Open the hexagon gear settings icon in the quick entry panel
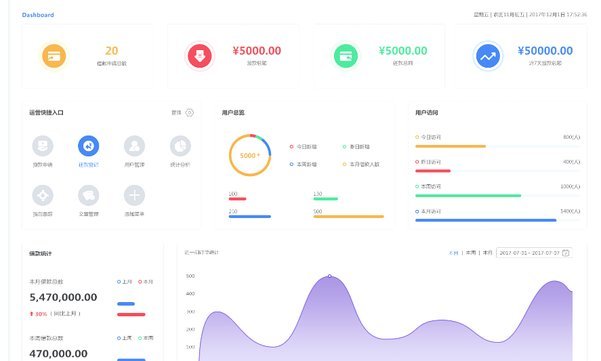This screenshot has height=361, width=601. pos(189,113)
